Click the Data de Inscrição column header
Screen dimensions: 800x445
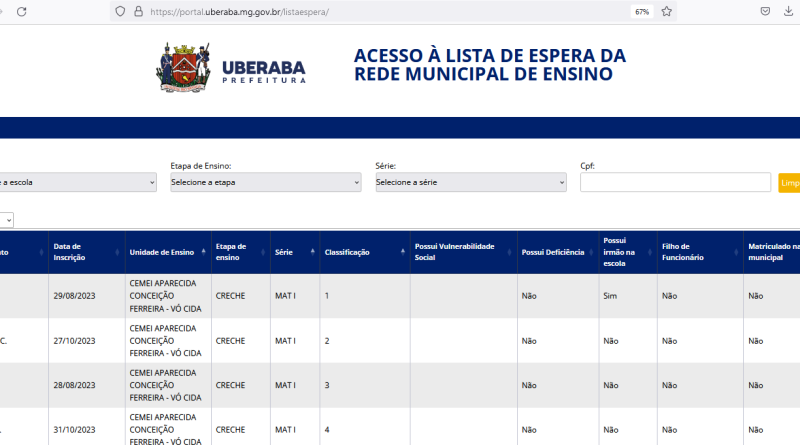click(83, 253)
